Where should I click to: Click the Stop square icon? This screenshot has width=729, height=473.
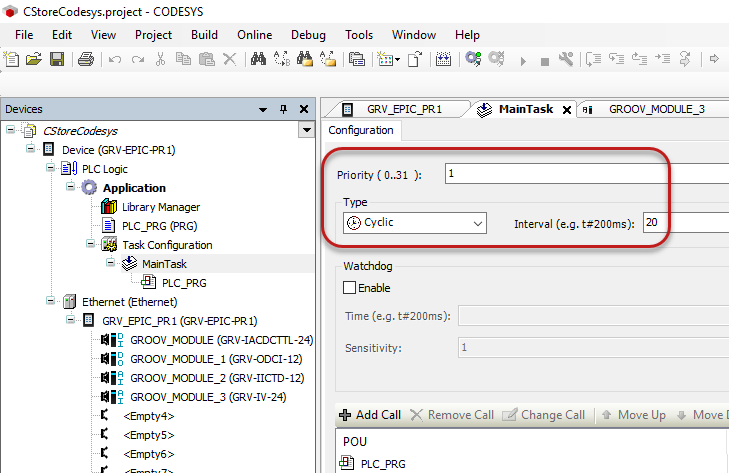[545, 61]
